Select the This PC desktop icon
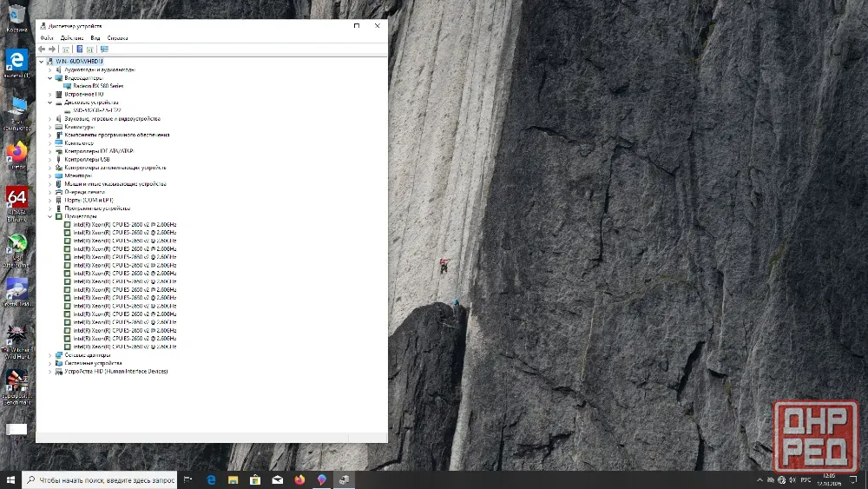The width and height of the screenshot is (868, 489). click(16, 114)
